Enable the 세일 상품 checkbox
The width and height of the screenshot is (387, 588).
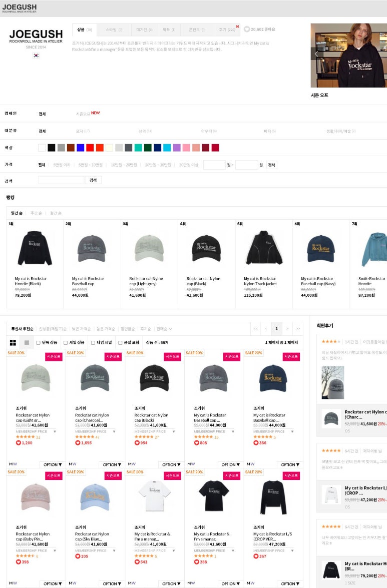pyautogui.click(x=66, y=342)
